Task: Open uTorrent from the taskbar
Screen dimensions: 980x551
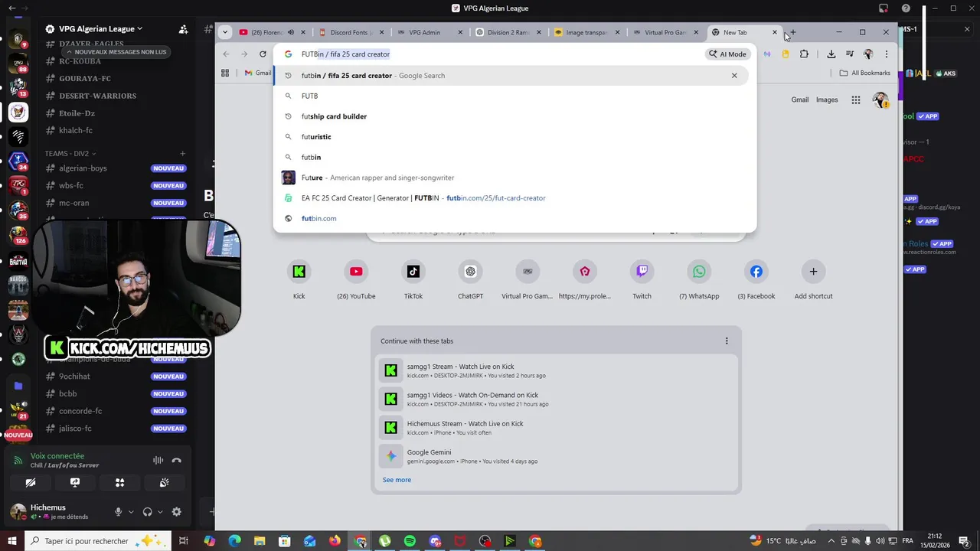Action: pyautogui.click(x=384, y=541)
